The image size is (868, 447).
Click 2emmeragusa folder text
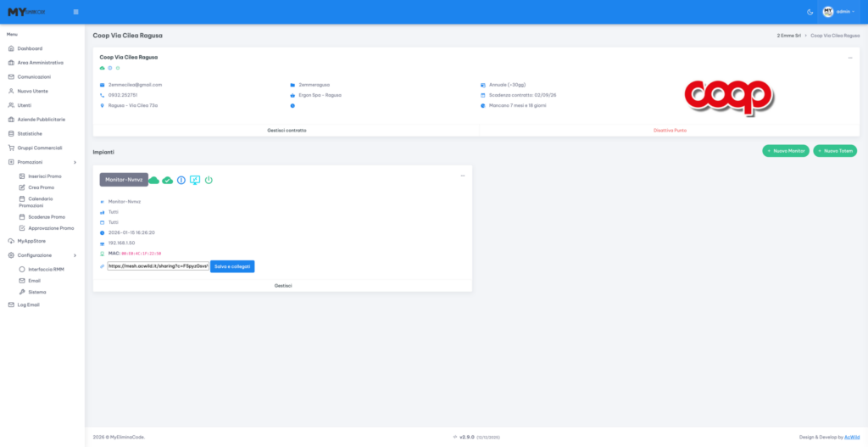[314, 85]
